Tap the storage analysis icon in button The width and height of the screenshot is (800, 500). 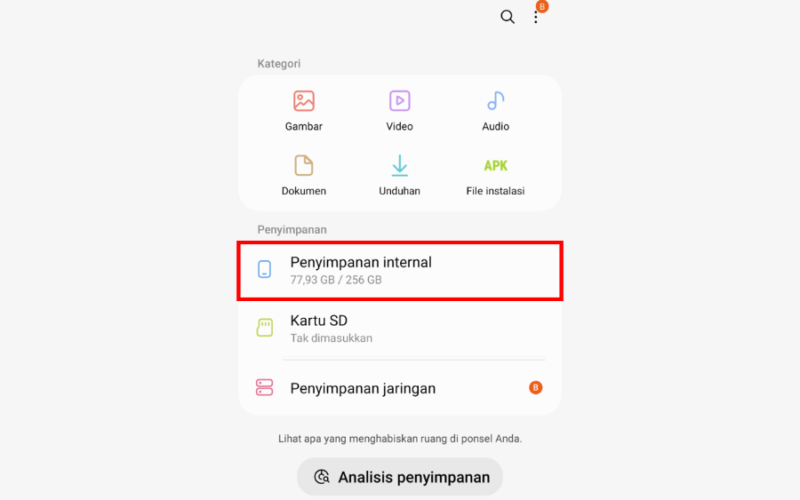point(321,477)
